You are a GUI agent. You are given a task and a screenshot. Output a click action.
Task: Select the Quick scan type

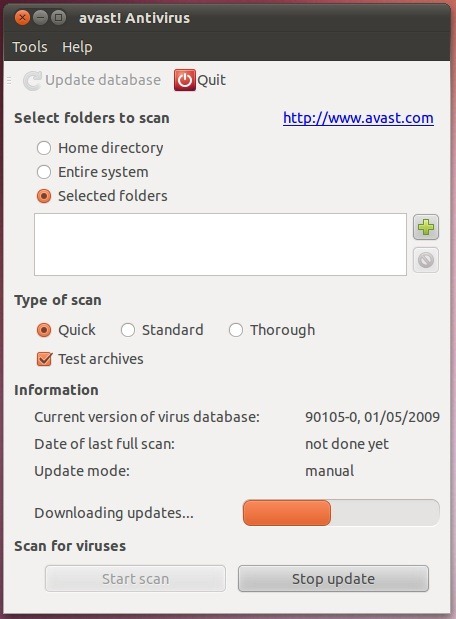[x=44, y=330]
